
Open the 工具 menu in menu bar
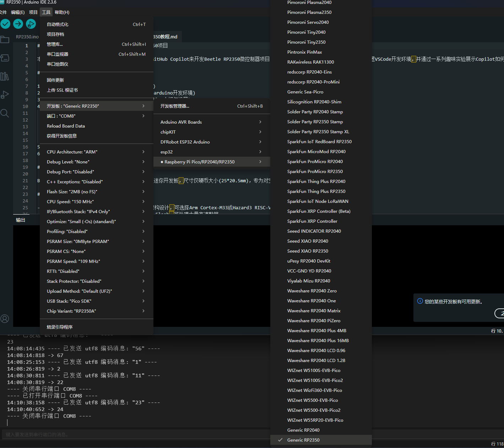[46, 12]
